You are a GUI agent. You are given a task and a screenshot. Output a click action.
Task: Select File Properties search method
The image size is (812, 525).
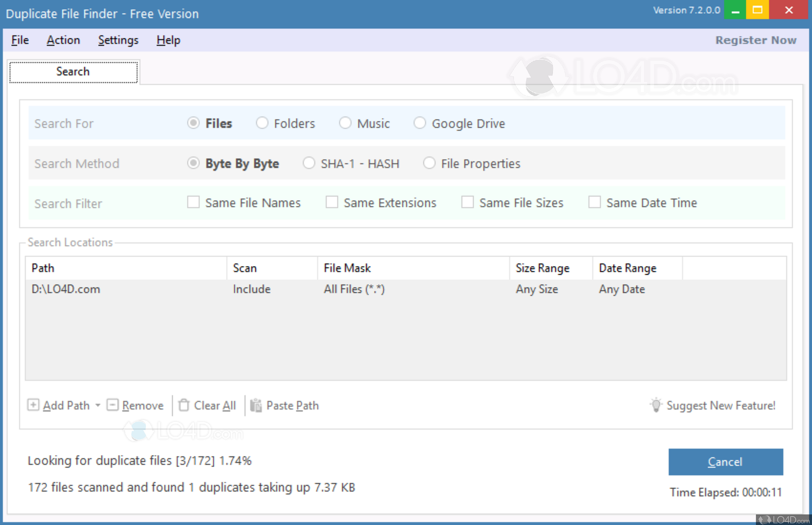(x=429, y=163)
